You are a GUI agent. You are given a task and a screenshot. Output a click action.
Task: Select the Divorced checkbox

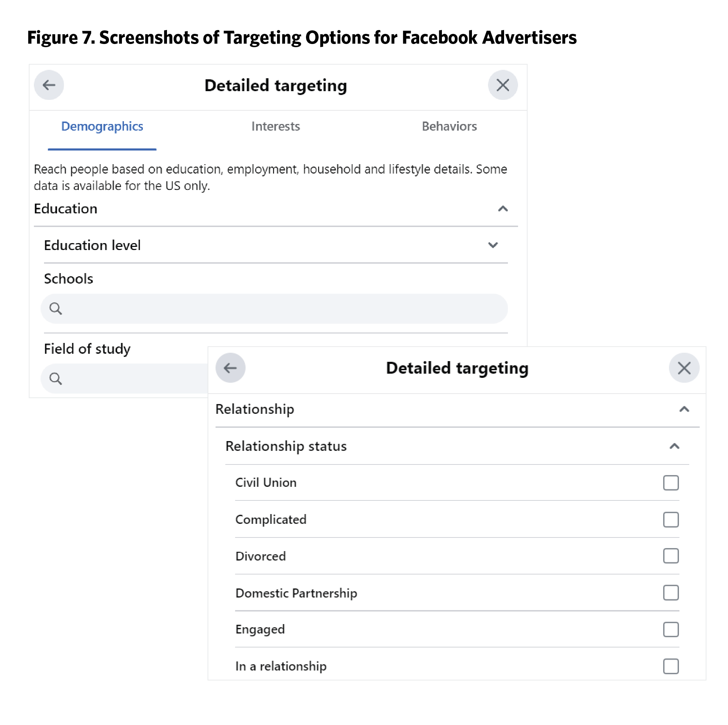pos(670,556)
